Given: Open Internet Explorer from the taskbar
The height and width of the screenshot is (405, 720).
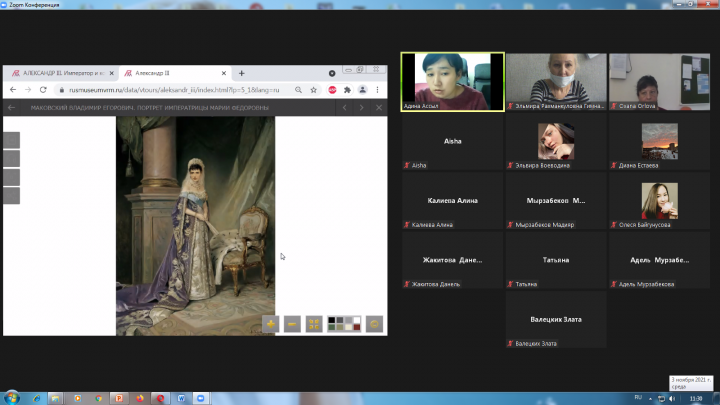Looking at the screenshot, I should (37, 398).
